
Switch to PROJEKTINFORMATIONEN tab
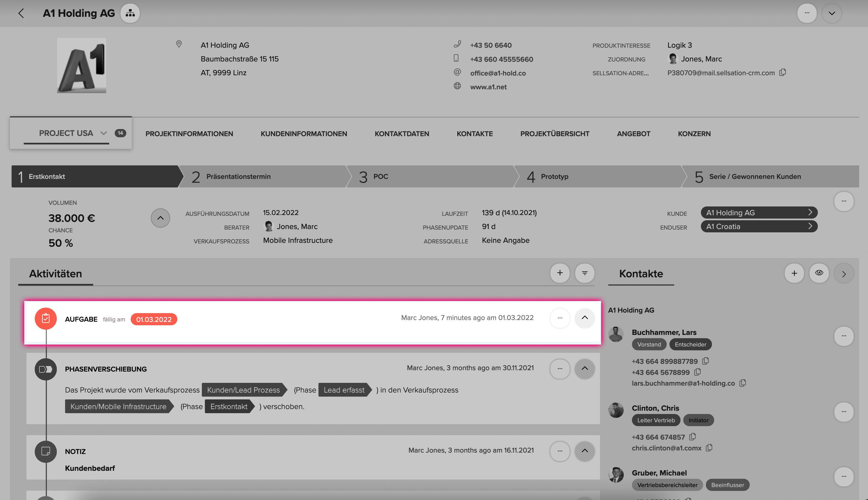pos(189,134)
